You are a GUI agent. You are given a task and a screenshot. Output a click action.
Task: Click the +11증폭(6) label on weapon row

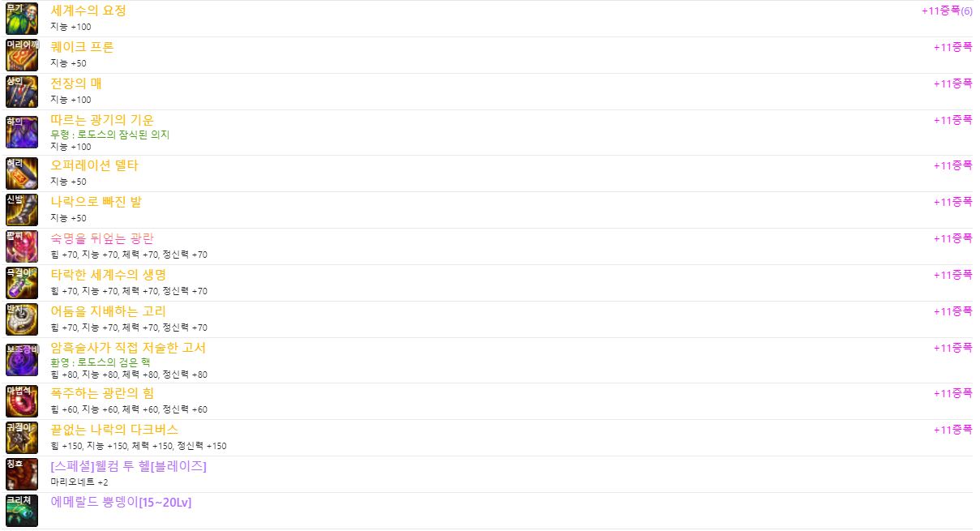coord(947,11)
